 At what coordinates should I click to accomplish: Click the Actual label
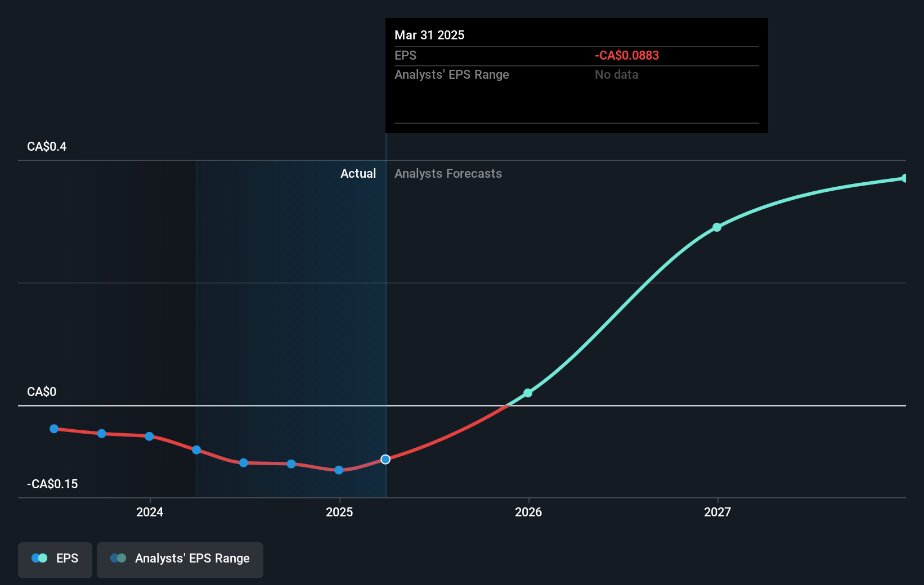(x=358, y=174)
